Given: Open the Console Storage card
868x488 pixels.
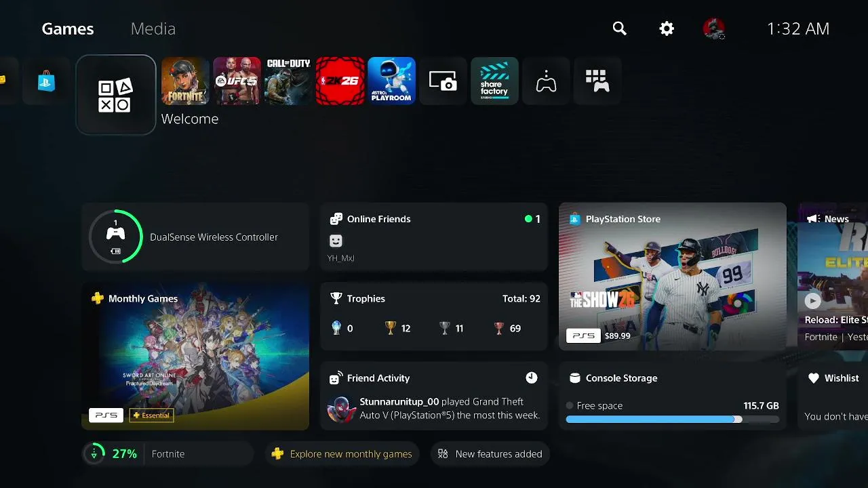Looking at the screenshot, I should point(673,396).
